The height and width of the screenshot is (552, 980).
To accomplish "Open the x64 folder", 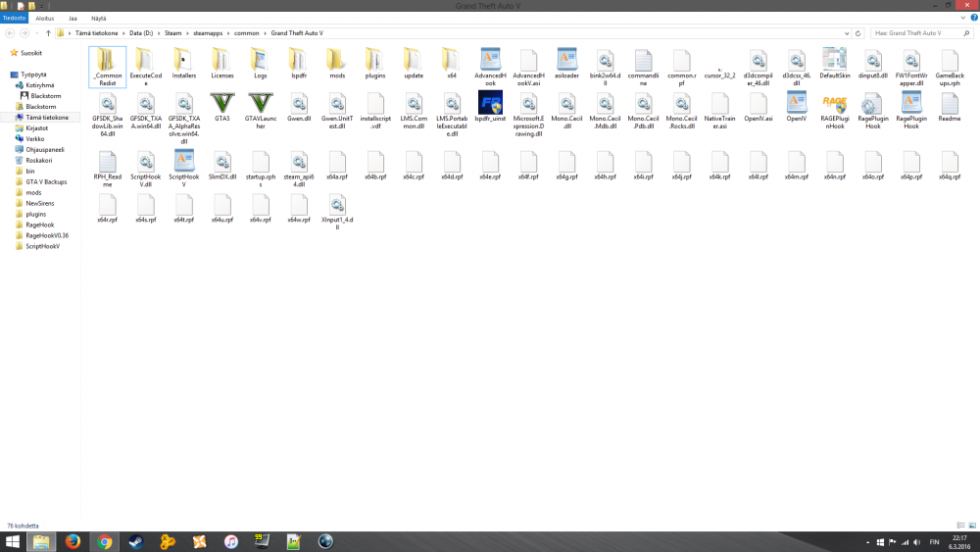I will click(451, 60).
